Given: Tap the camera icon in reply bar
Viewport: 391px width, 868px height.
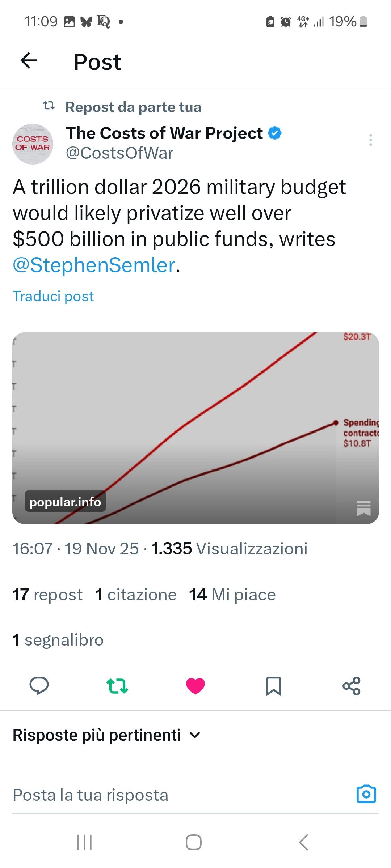Looking at the screenshot, I should (366, 795).
